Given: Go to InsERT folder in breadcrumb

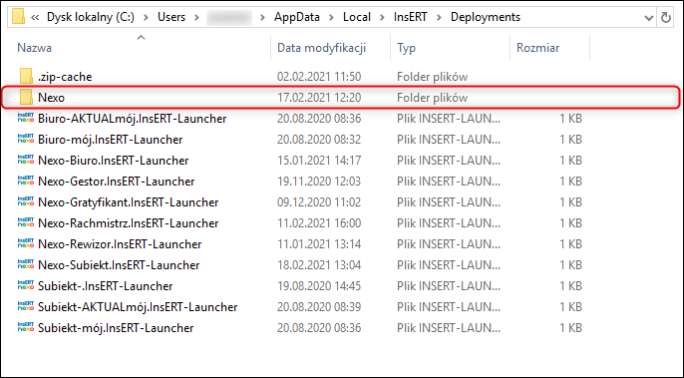Looking at the screenshot, I should point(410,17).
